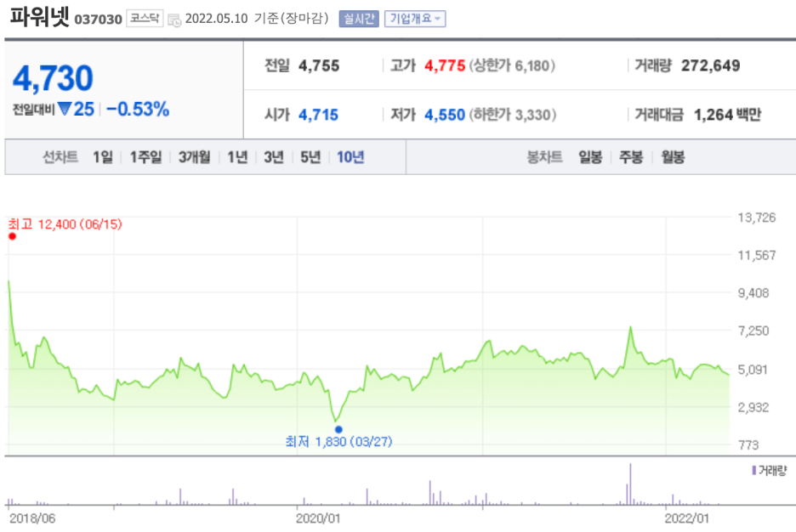Click the 13,726 price axis label

click(x=756, y=218)
